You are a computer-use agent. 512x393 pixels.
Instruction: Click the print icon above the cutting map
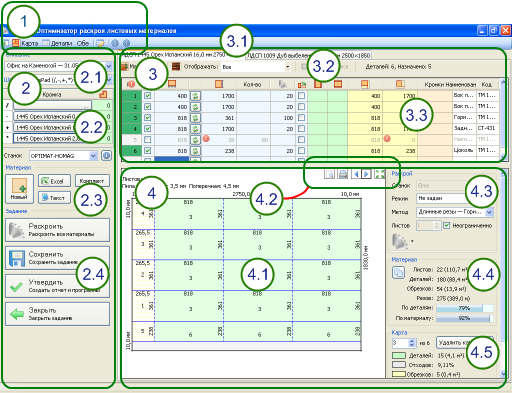pos(343,174)
